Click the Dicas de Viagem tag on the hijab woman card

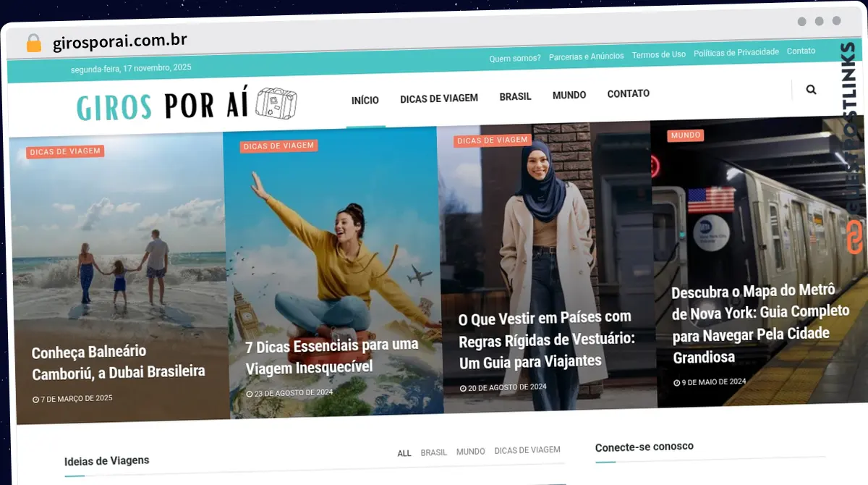click(493, 140)
